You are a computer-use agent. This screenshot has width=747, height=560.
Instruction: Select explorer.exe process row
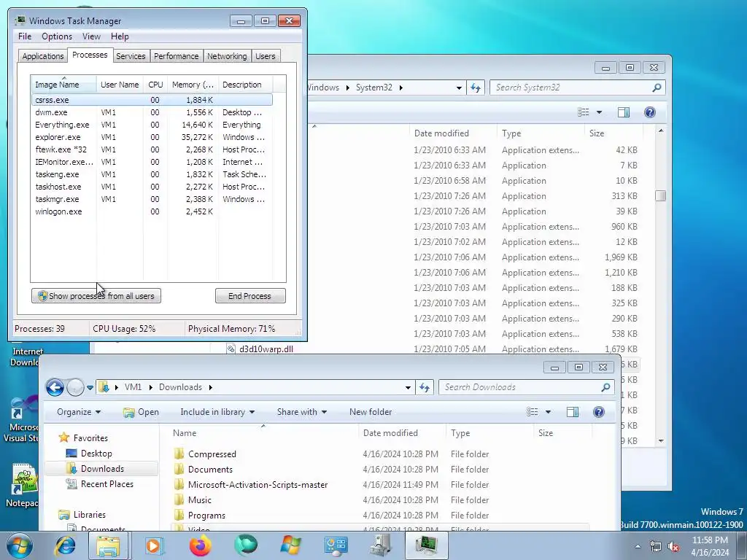(x=152, y=137)
